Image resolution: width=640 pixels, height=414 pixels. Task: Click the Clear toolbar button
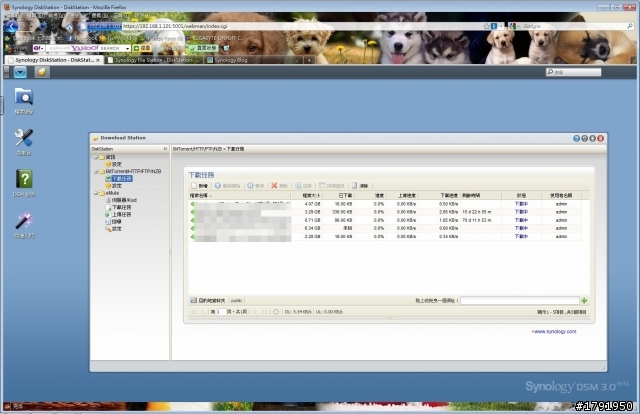tap(360, 186)
